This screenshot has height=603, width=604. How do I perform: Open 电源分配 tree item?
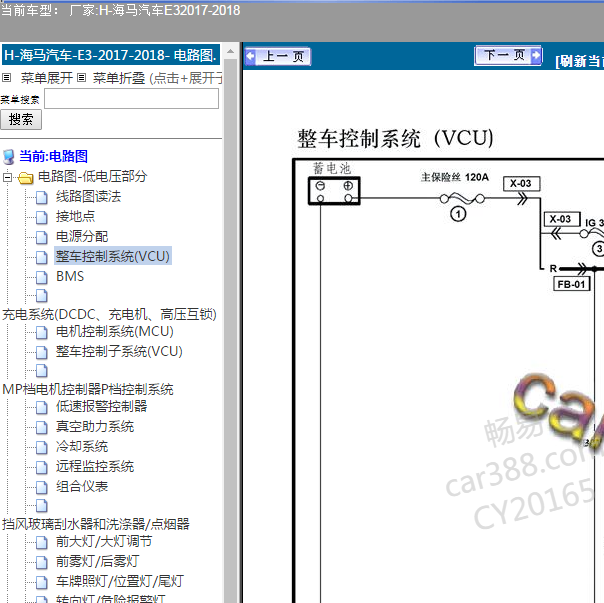[x=82, y=237]
